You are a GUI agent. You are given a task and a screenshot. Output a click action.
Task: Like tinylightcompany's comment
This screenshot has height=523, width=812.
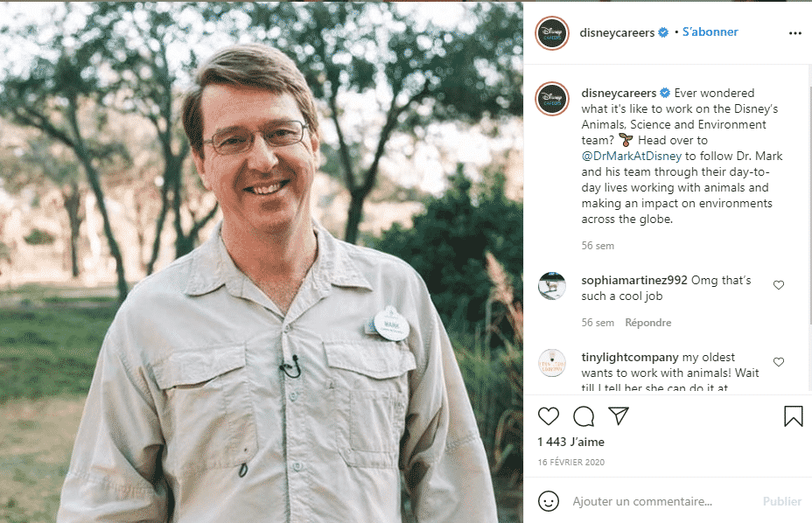pos(779,362)
